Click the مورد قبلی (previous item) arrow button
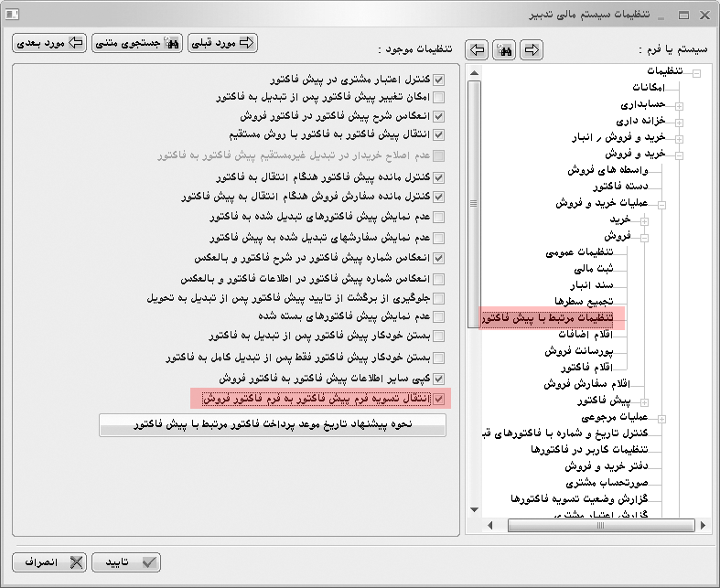 [222, 43]
